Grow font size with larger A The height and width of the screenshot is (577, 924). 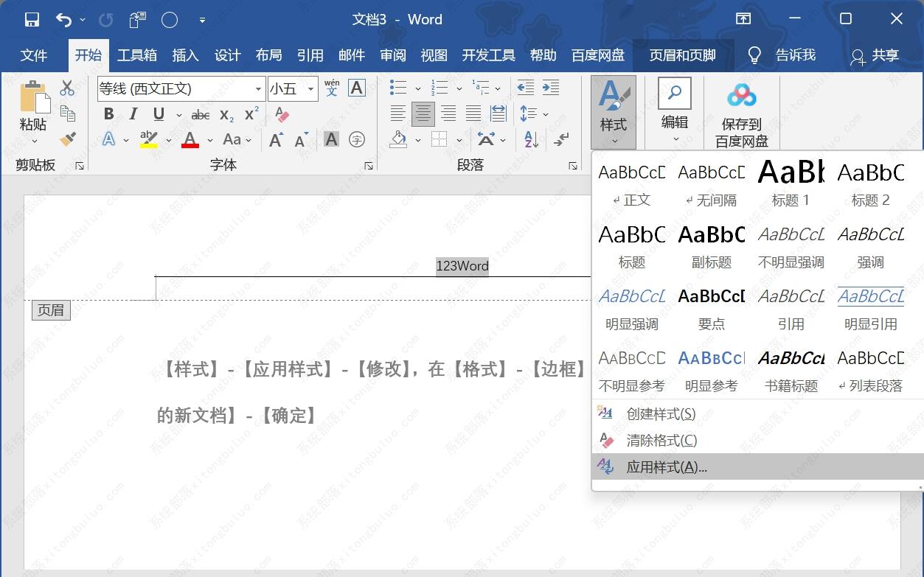(x=276, y=139)
